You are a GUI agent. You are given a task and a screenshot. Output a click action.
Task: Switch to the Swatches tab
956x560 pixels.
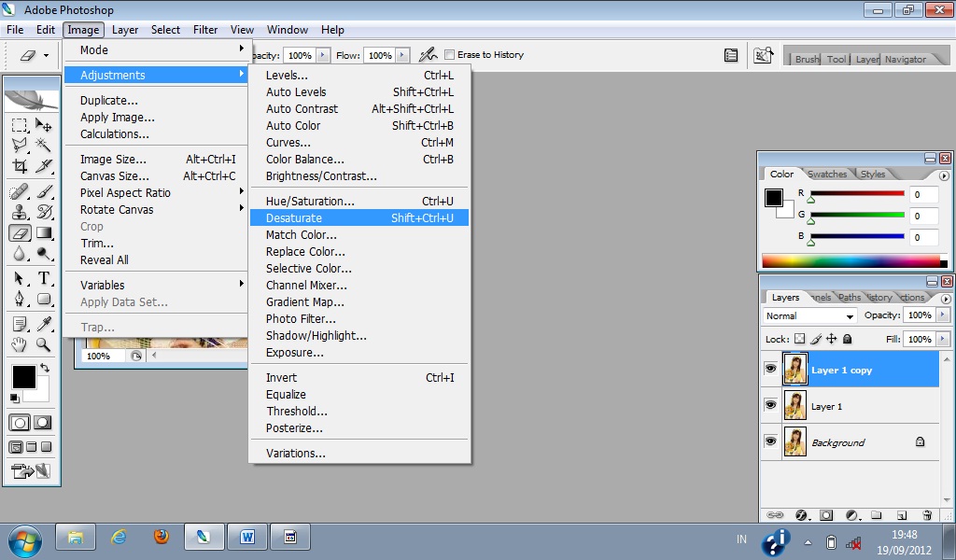point(827,175)
